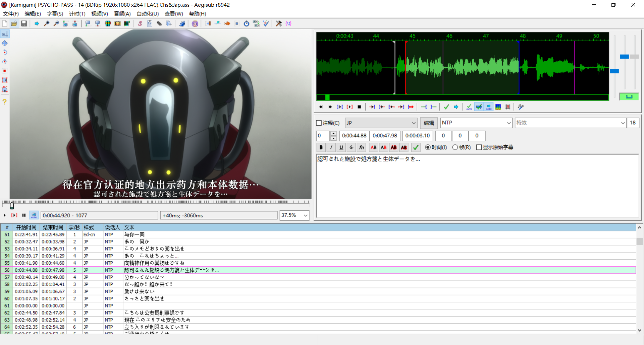Toggle audio auto-commit
This screenshot has height=345, width=644.
469,107
